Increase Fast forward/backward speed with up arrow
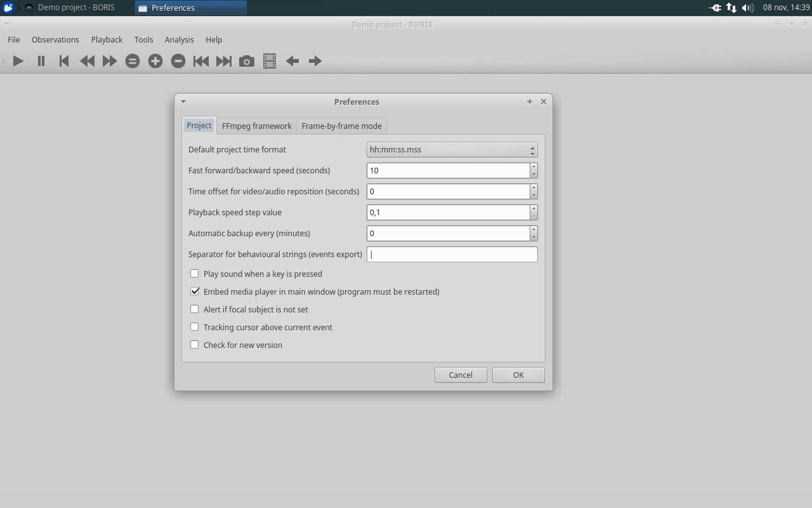 534,167
